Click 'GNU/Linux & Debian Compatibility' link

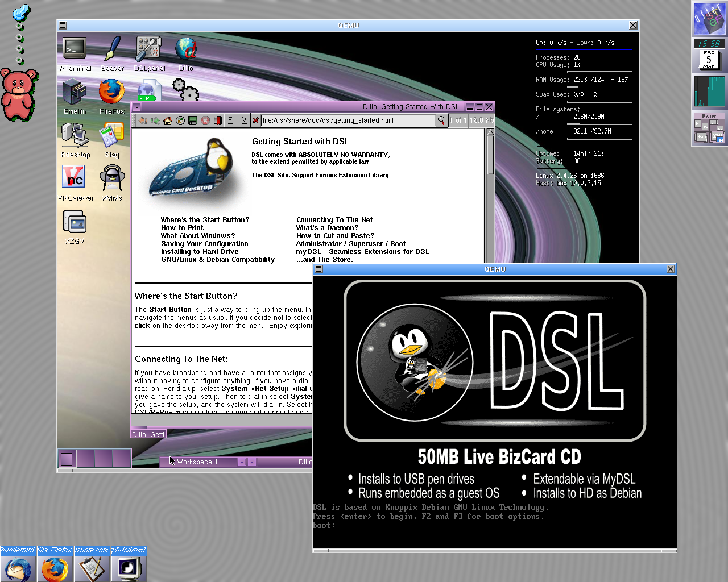(218, 260)
